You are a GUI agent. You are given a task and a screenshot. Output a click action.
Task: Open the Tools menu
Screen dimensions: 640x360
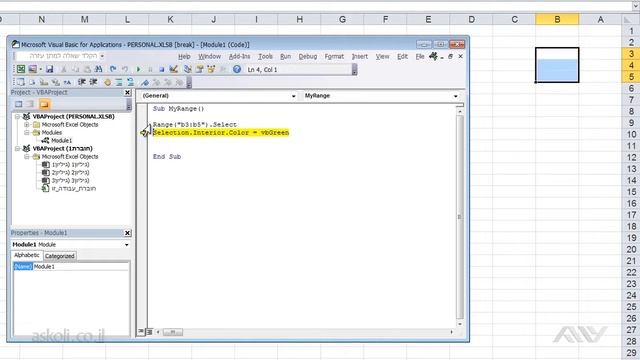pos(265,56)
